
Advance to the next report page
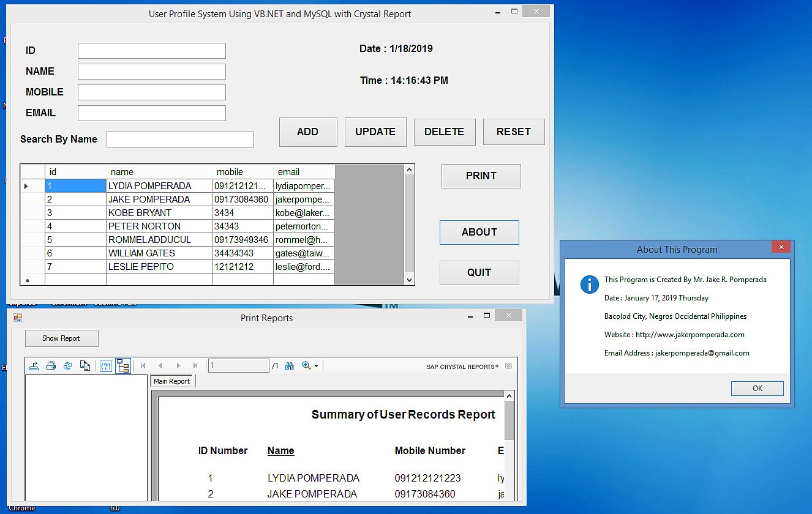point(178,365)
